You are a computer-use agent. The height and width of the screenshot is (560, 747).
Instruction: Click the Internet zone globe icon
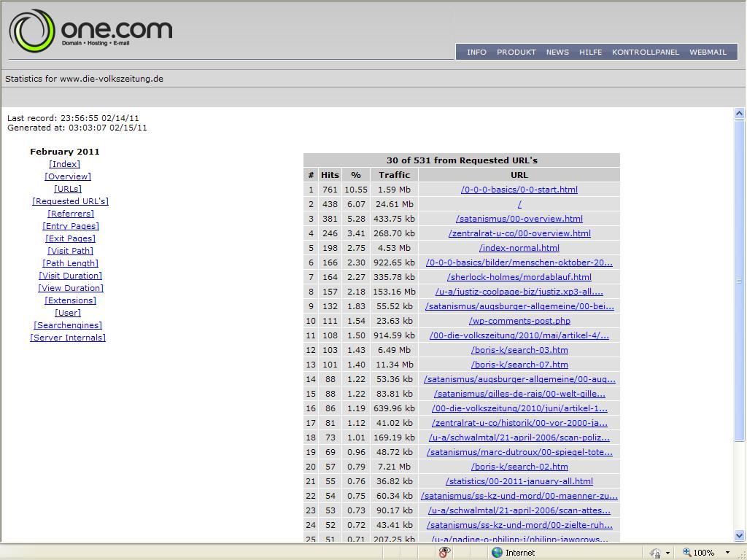[497, 553]
